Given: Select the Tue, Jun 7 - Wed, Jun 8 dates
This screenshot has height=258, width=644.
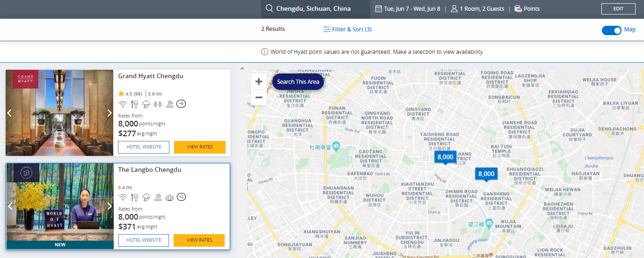Looking at the screenshot, I should click(412, 8).
